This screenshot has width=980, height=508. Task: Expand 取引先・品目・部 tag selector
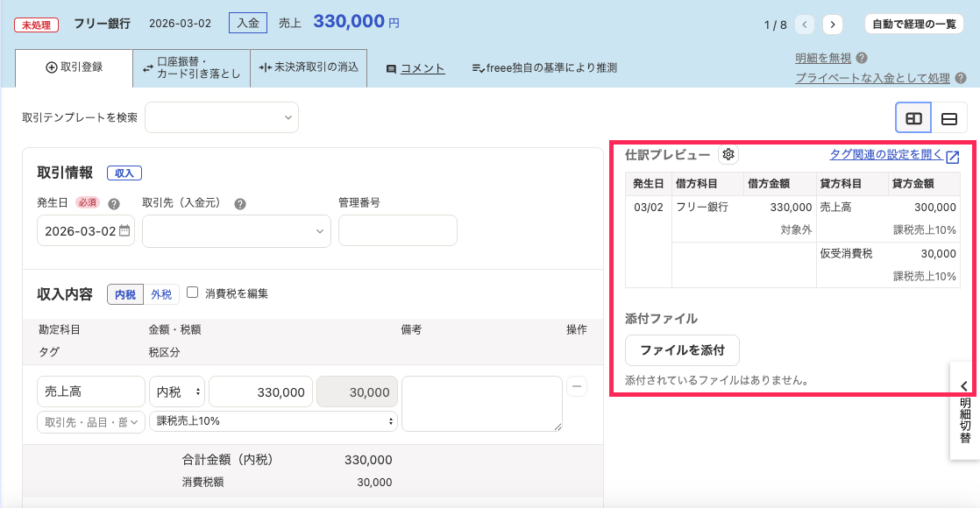(91, 422)
